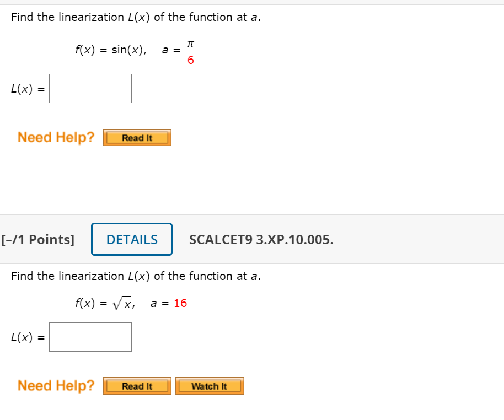Select the [-/1 Points] score indicator
This screenshot has height=420, width=504.
39,239
